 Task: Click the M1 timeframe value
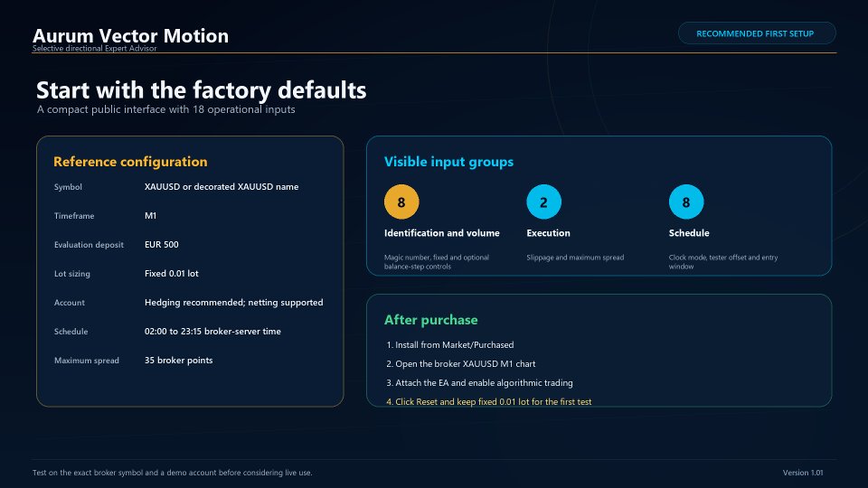151,216
